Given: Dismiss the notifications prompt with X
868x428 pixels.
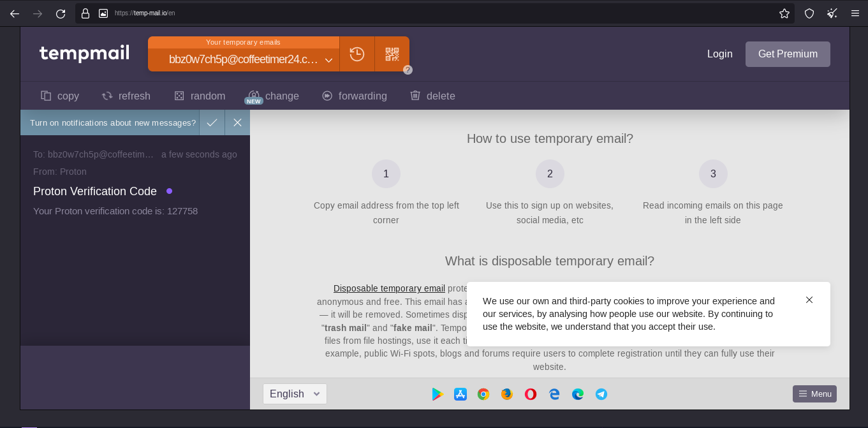Looking at the screenshot, I should tap(237, 122).
